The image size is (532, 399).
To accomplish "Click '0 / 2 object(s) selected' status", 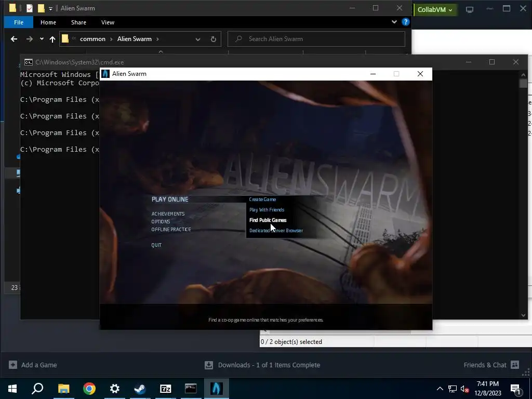I will 291,342.
